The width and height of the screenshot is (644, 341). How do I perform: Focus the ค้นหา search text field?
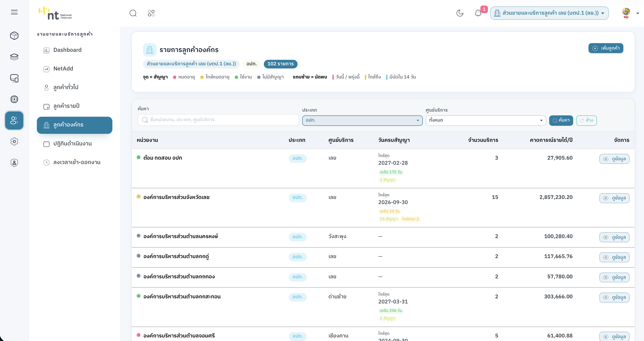tap(218, 120)
